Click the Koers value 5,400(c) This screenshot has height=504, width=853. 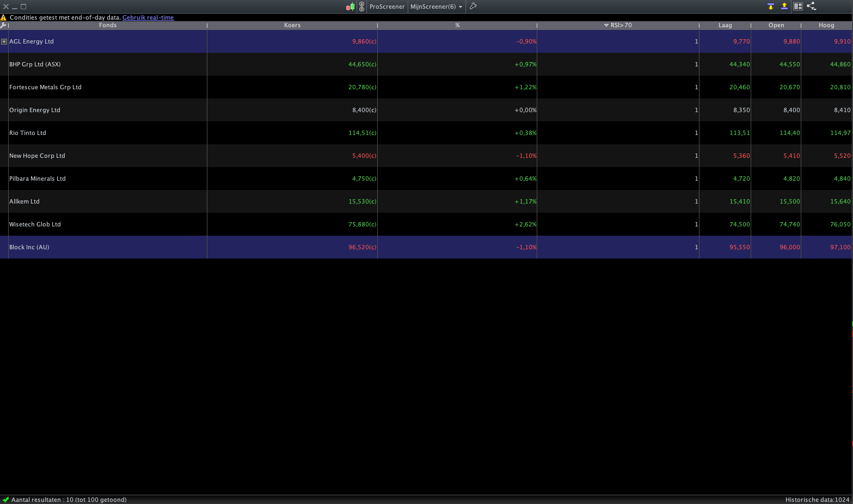(x=364, y=156)
